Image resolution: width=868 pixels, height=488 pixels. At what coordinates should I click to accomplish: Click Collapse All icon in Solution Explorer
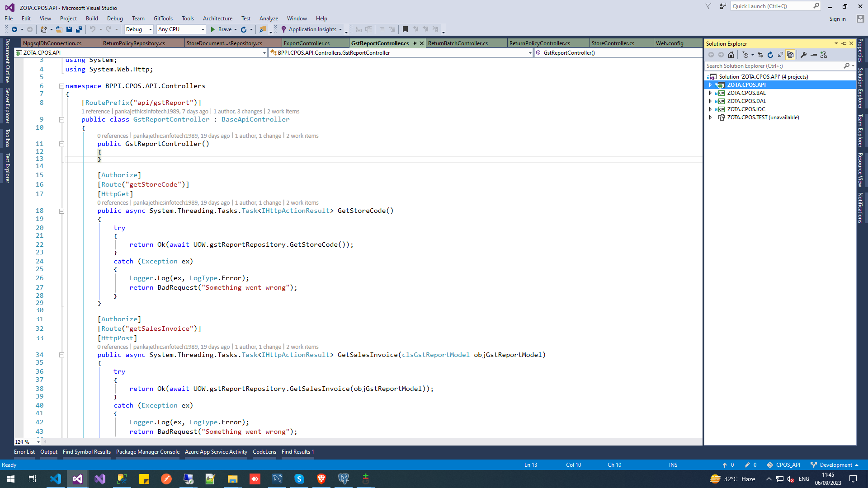(780, 55)
